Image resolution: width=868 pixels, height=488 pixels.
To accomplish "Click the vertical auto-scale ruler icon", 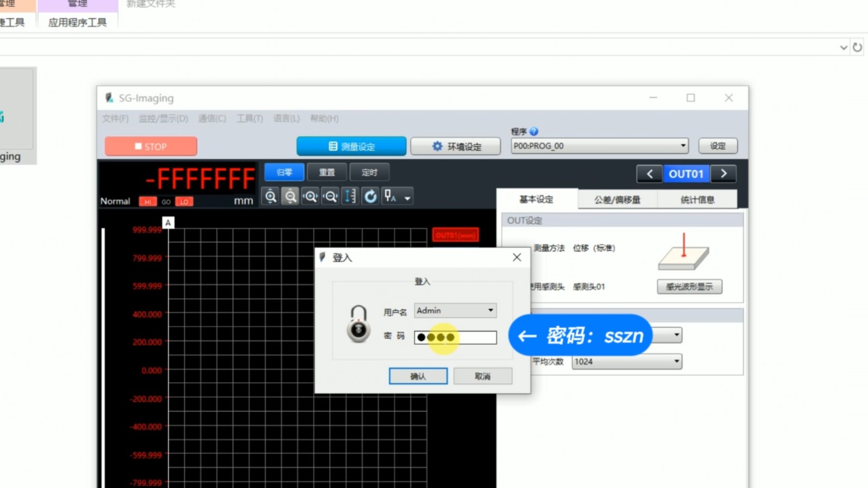I will 350,196.
